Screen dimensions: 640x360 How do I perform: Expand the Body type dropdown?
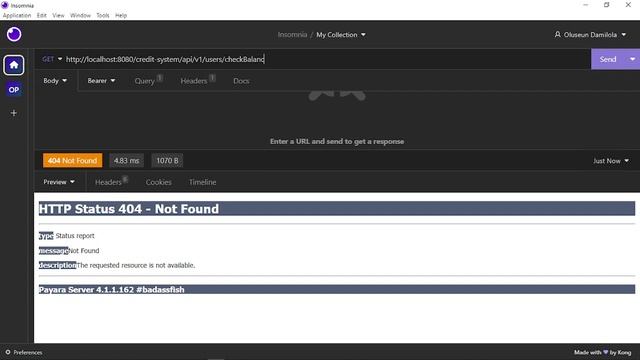point(55,81)
